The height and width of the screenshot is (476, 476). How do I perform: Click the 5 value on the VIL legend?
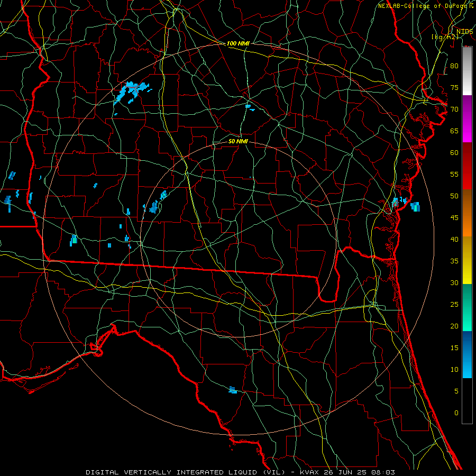click(x=456, y=391)
